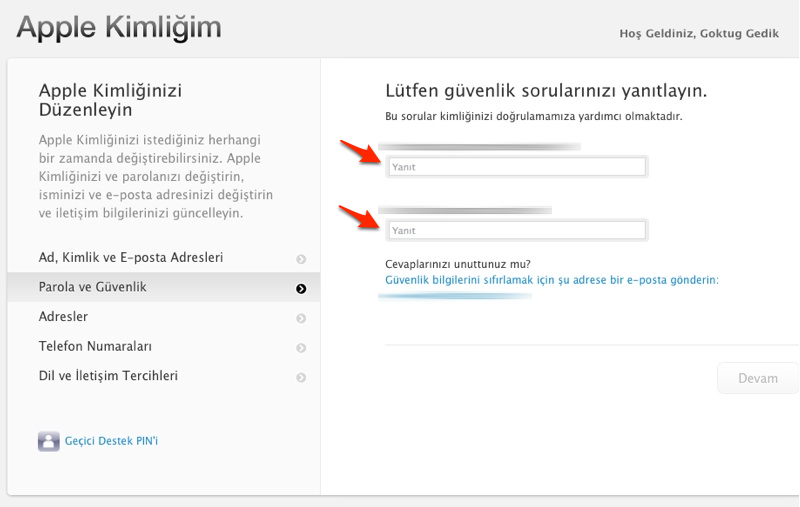
Task: Click the Apple Kimliğim page title
Action: [x=118, y=28]
